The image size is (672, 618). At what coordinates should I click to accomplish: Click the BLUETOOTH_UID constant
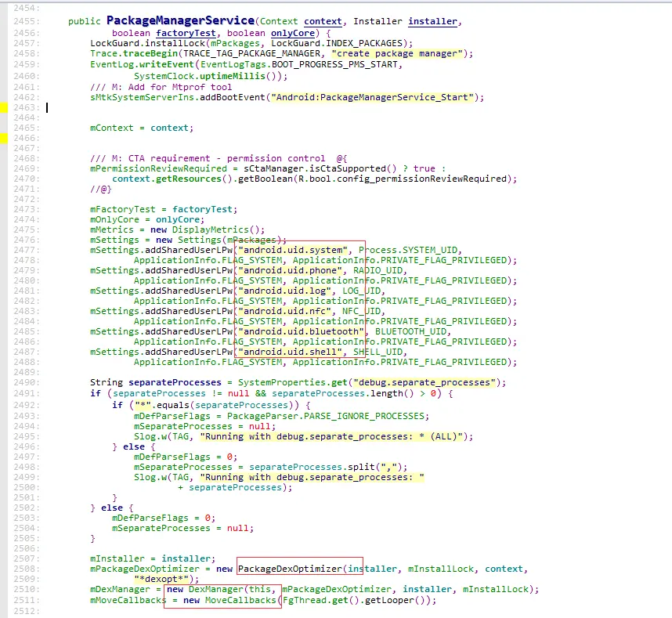410,331
